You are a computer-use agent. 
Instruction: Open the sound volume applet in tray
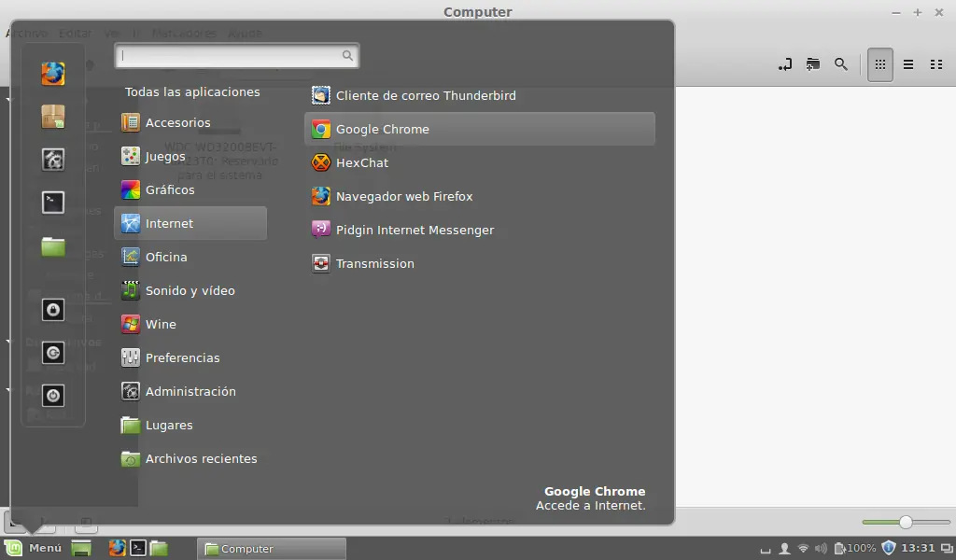822,549
